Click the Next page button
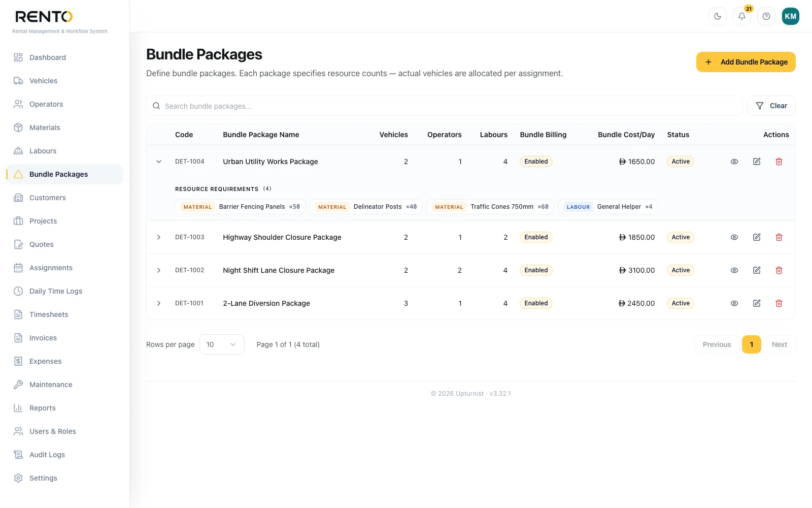This screenshot has height=508, width=812. pyautogui.click(x=780, y=344)
